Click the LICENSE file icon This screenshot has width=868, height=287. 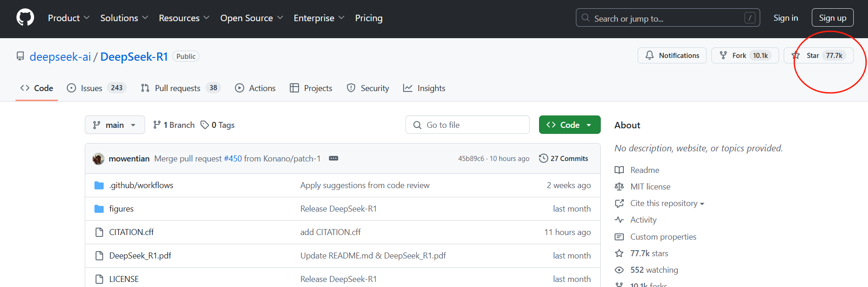[x=99, y=279]
